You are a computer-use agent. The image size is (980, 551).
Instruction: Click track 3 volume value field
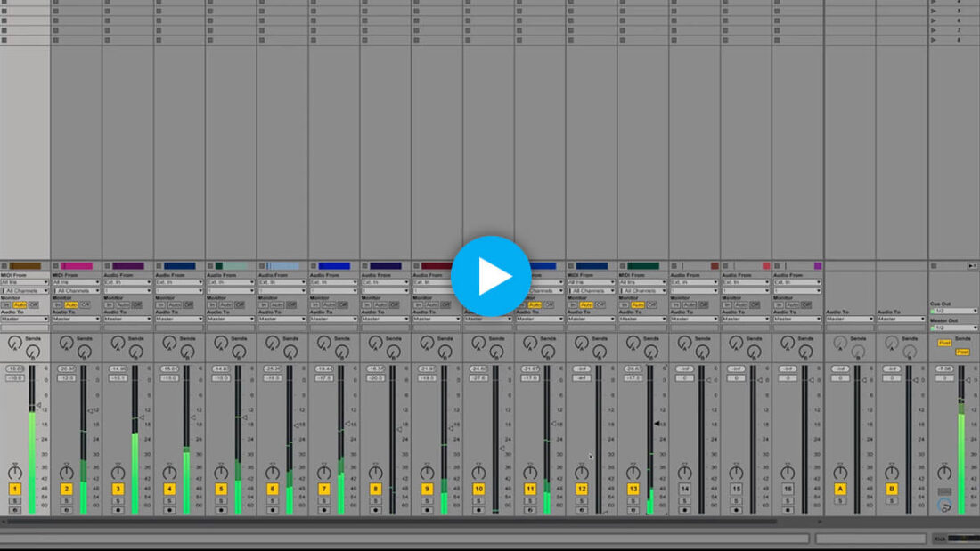(x=118, y=378)
